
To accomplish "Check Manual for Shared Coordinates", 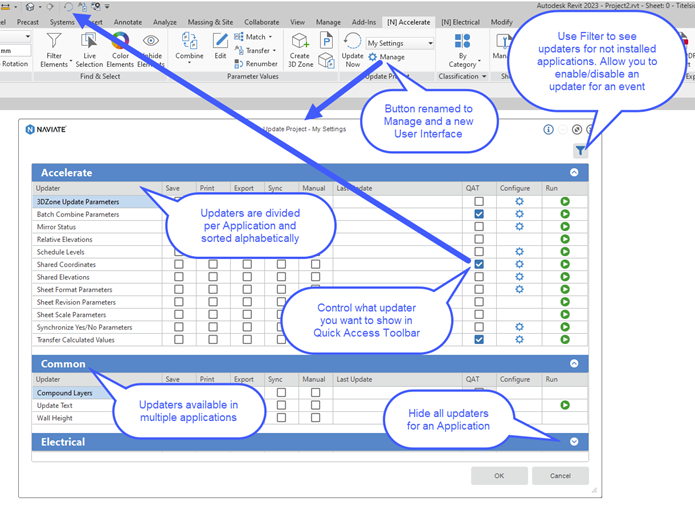I will coord(315,264).
